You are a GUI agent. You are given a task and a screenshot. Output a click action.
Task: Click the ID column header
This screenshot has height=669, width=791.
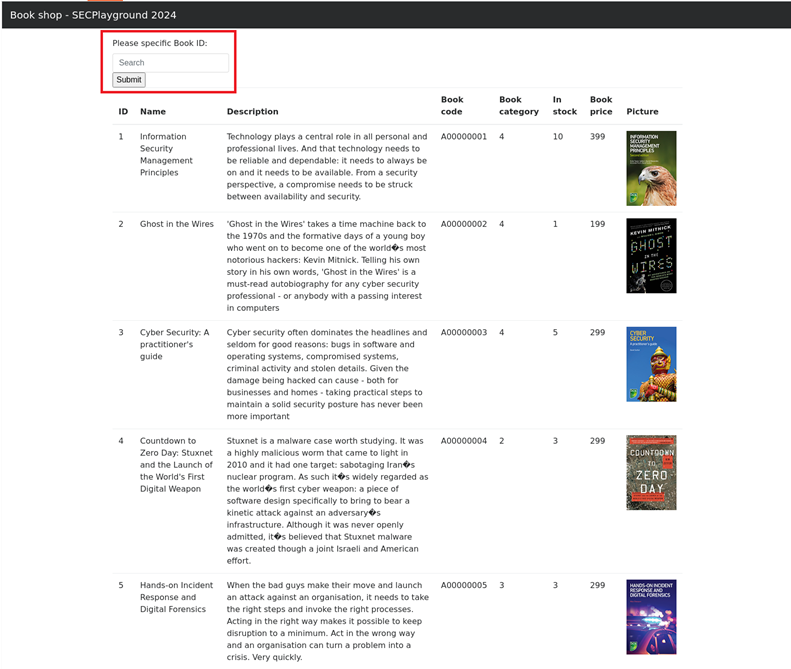[123, 112]
